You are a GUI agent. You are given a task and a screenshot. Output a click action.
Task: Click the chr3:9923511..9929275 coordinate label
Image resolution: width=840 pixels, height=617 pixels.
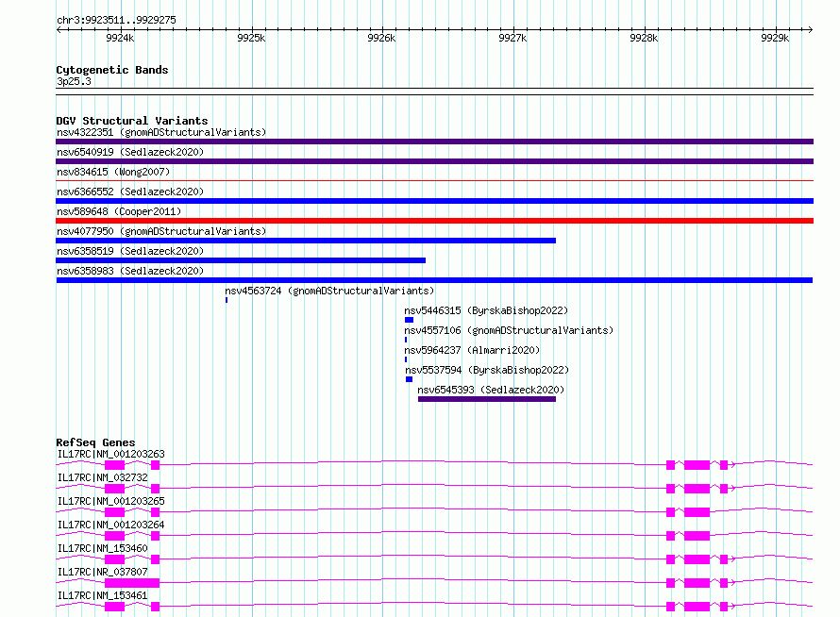point(116,21)
